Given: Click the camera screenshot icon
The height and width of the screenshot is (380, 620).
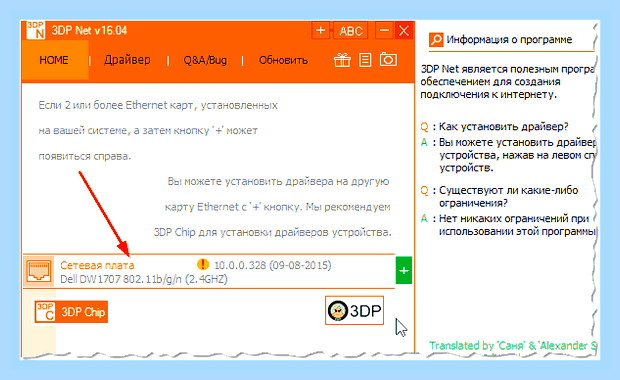Looking at the screenshot, I should 388,60.
